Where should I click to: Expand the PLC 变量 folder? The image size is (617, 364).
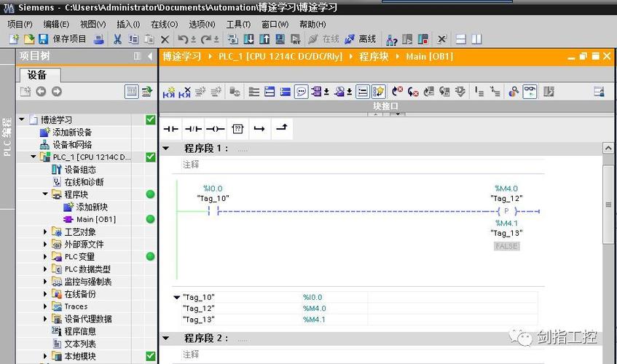[x=45, y=256]
